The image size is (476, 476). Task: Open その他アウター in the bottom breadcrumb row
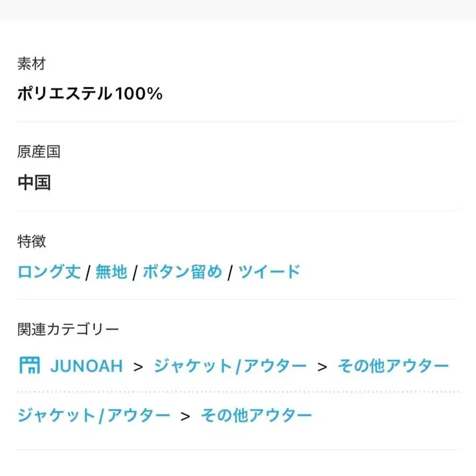tap(257, 415)
